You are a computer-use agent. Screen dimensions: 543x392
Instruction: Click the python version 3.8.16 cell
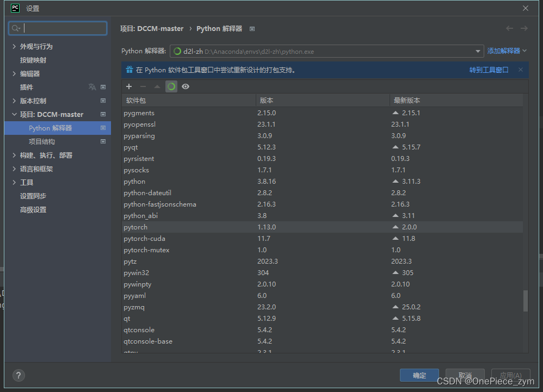(266, 181)
